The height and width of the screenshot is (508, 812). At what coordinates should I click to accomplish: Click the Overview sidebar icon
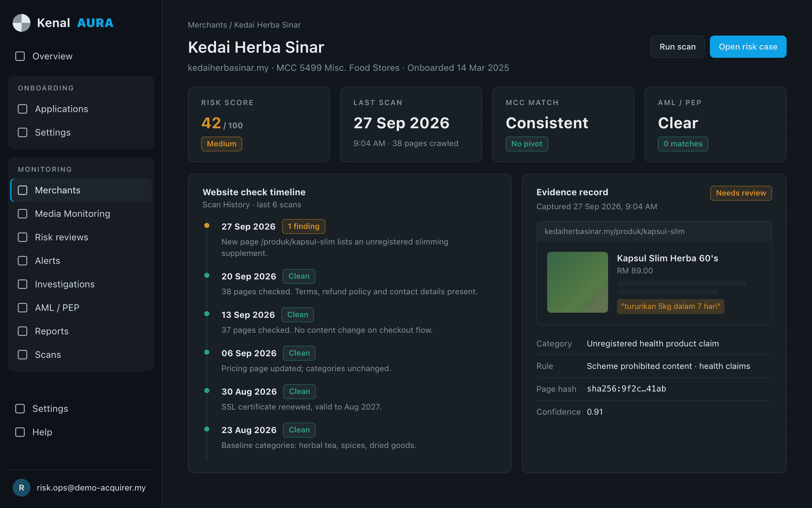tap(20, 56)
